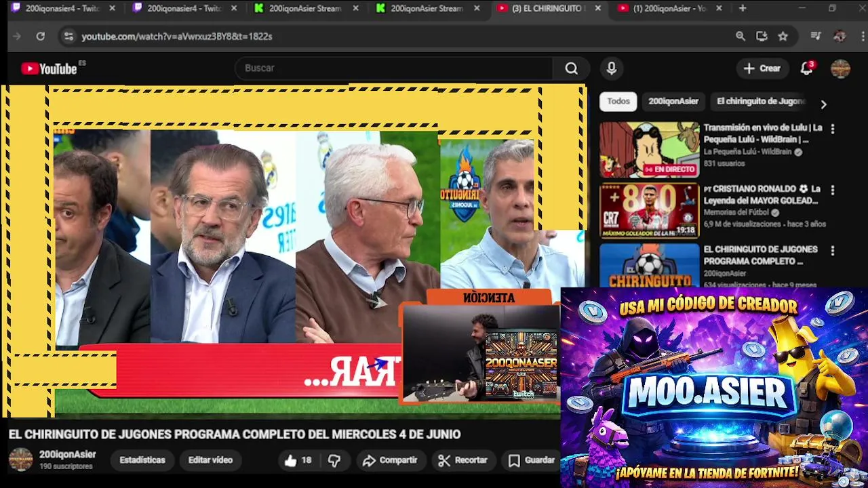Open the media controls icon in toolbar
The height and width of the screenshot is (488, 868).
click(x=816, y=37)
